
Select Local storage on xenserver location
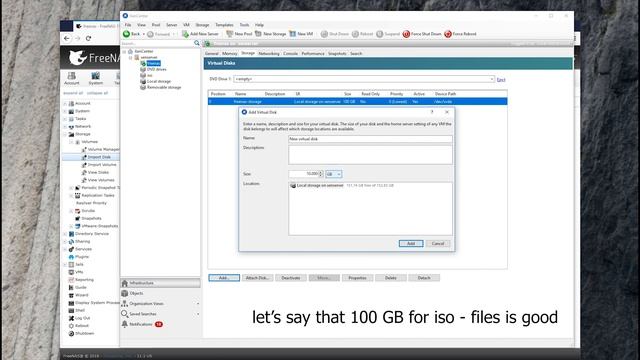click(342, 185)
